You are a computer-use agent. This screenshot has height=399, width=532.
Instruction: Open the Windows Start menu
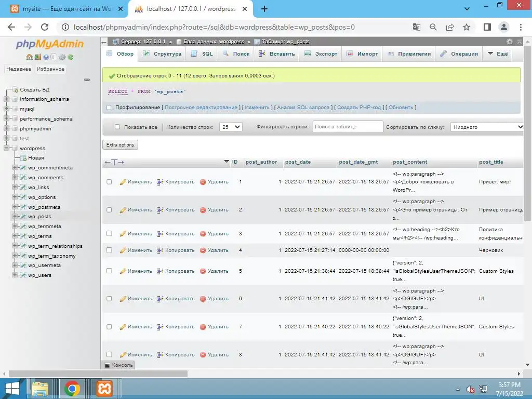[12, 389]
